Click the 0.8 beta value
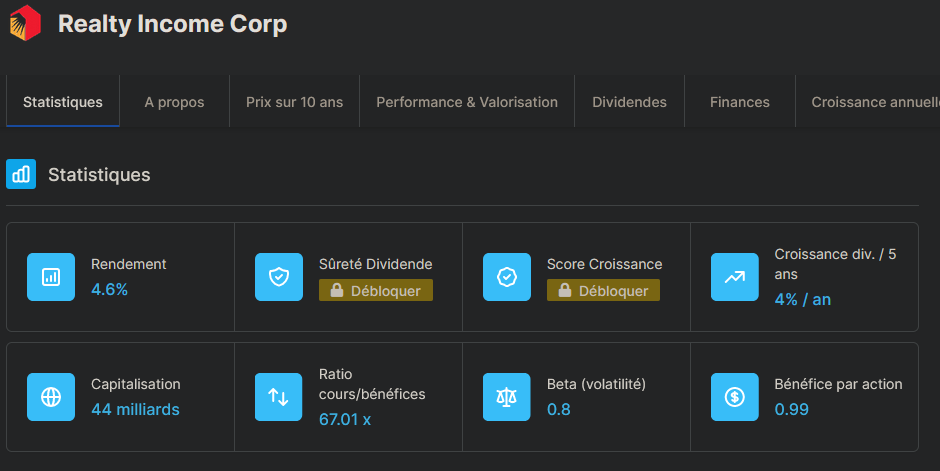Screen dimensions: 940x471 pyautogui.click(x=559, y=409)
